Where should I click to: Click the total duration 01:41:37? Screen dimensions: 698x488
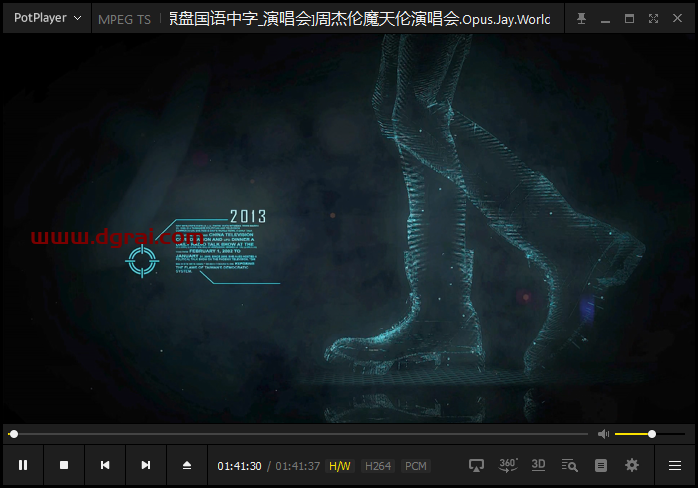click(x=297, y=466)
